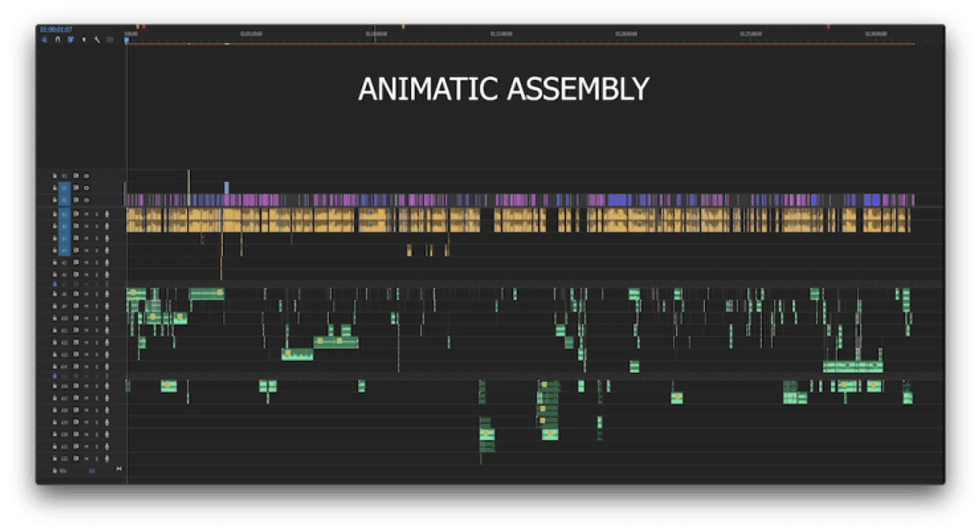Toggle V1 track targeting button

point(64,200)
